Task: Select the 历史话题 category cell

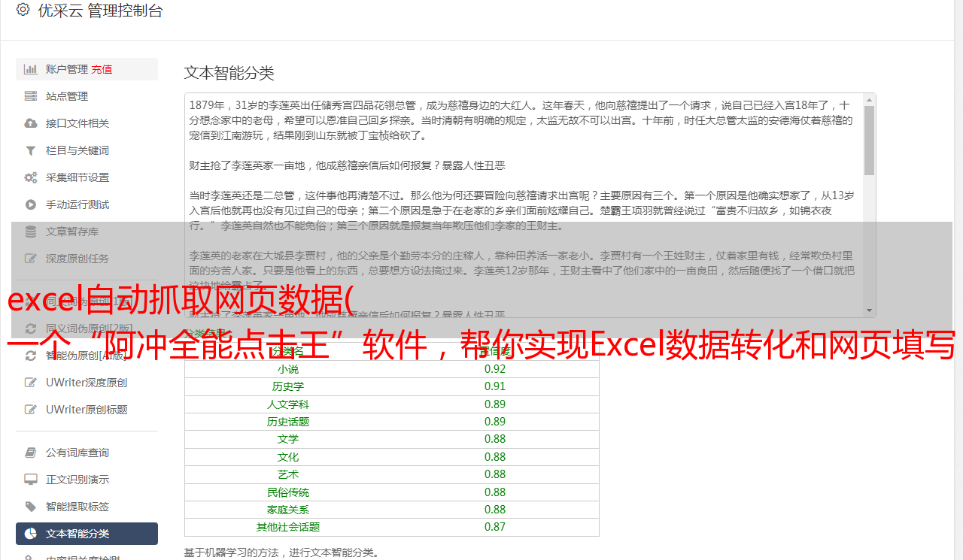Action: pos(288,422)
